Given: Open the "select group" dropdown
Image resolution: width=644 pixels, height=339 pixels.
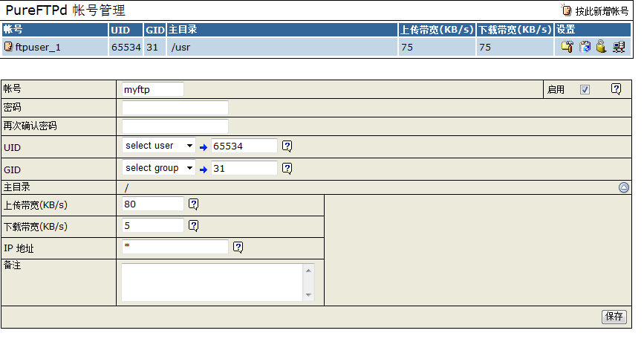Looking at the screenshot, I should point(159,169).
